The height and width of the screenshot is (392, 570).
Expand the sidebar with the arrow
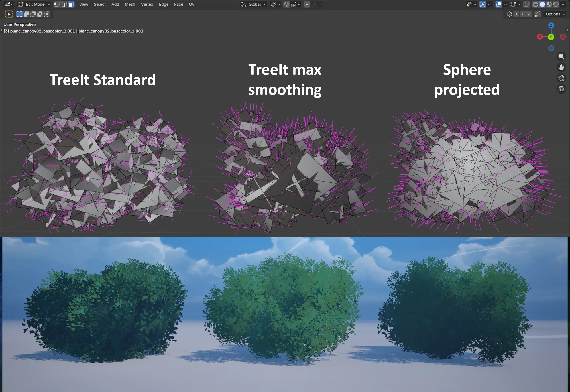(568, 30)
